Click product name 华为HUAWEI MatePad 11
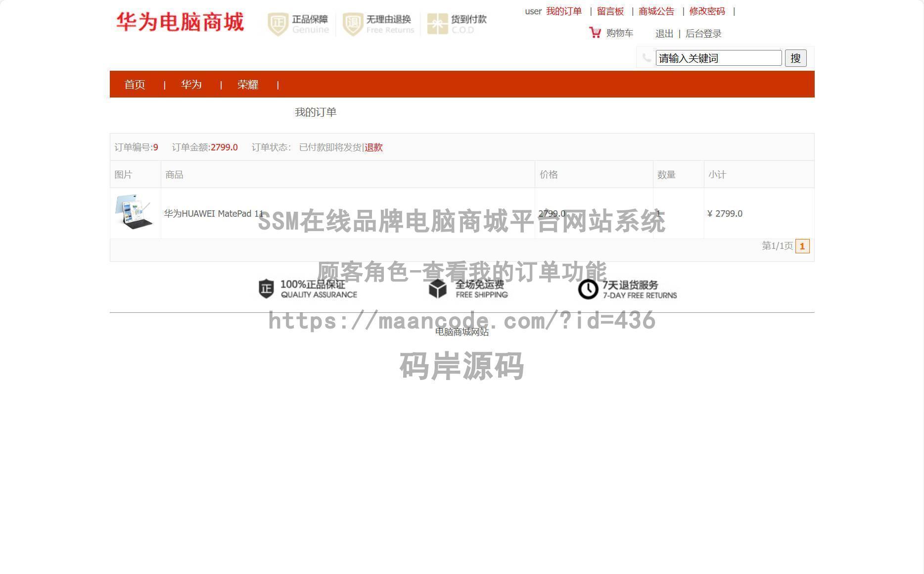The height and width of the screenshot is (574, 924). (x=214, y=214)
